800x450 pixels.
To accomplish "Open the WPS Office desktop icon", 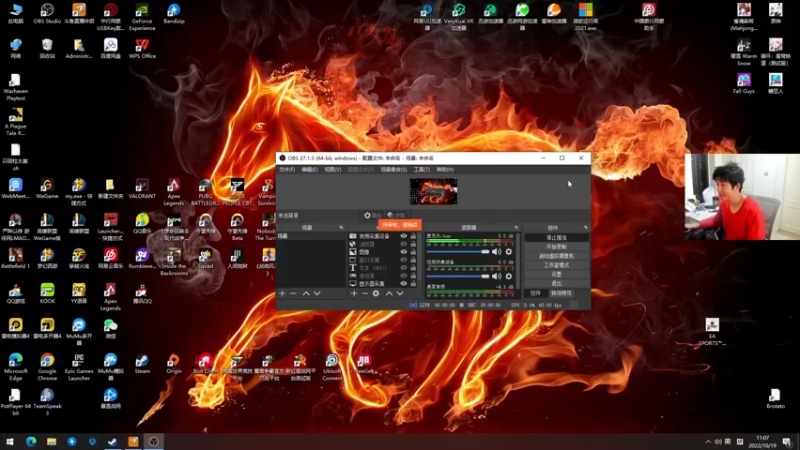I will [142, 49].
